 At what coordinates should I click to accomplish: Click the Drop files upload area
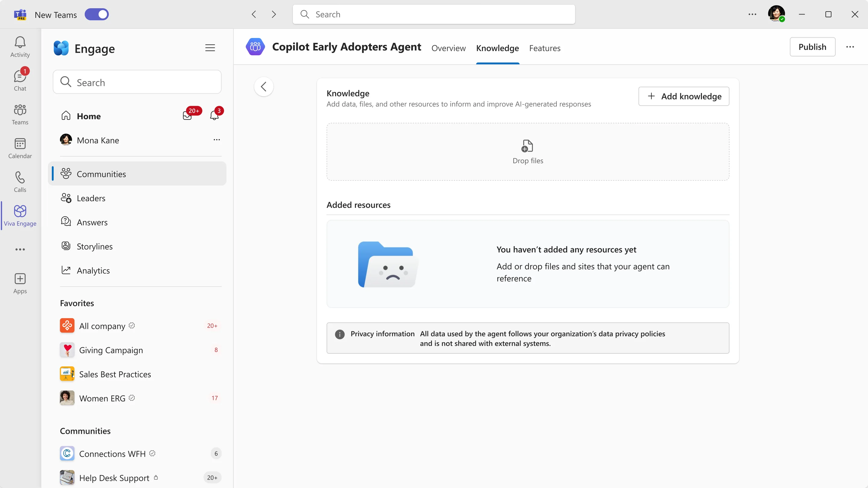[x=528, y=152]
